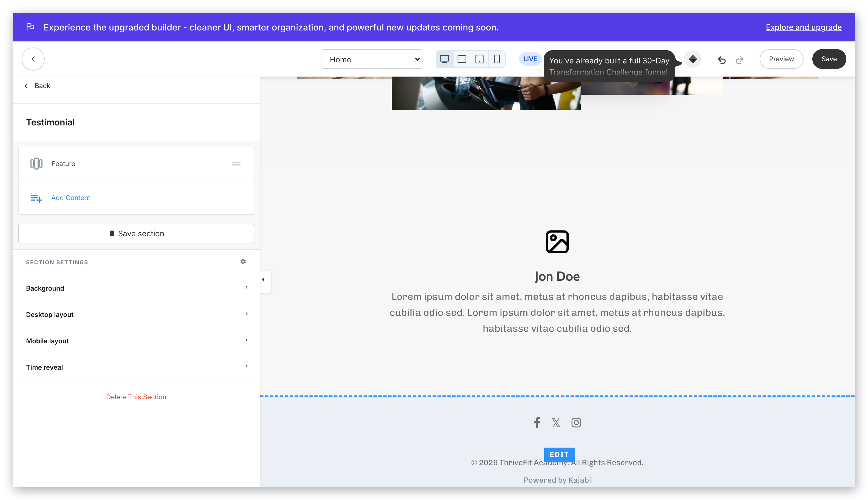Click the section settings gear icon
This screenshot has width=868, height=500.
tap(243, 262)
